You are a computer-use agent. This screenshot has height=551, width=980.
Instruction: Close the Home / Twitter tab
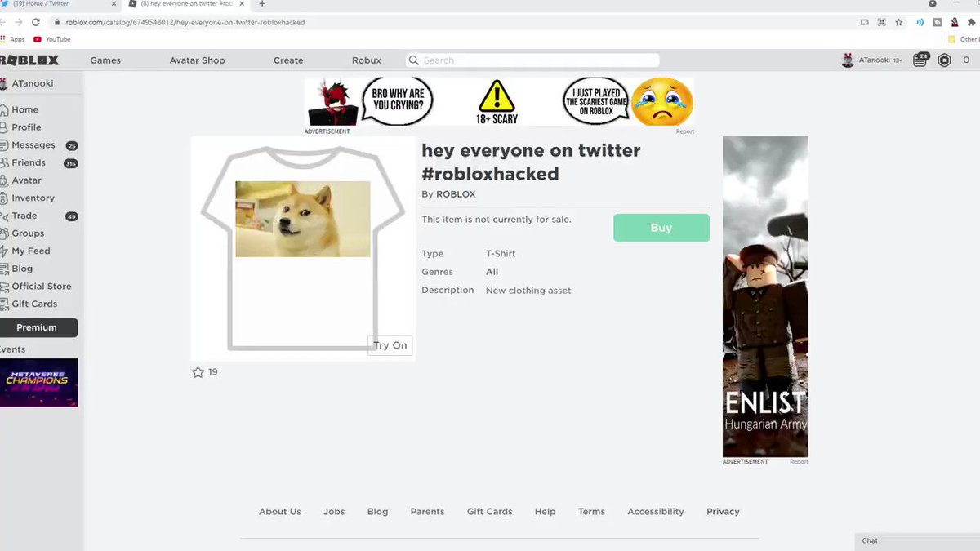pos(114,4)
